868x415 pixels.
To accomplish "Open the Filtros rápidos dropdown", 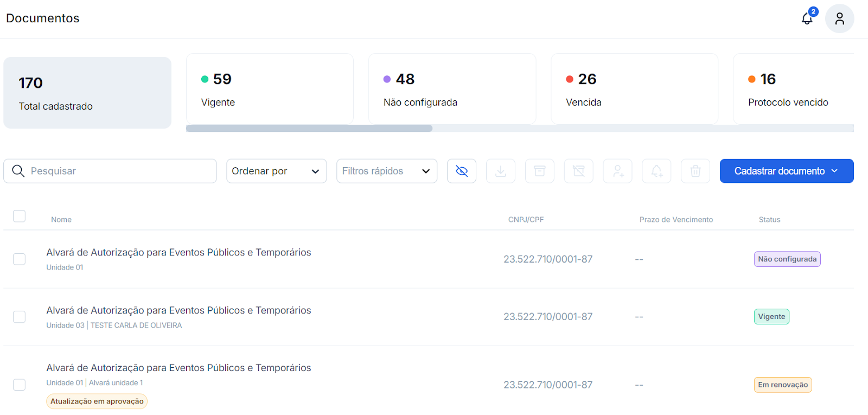I will point(387,171).
